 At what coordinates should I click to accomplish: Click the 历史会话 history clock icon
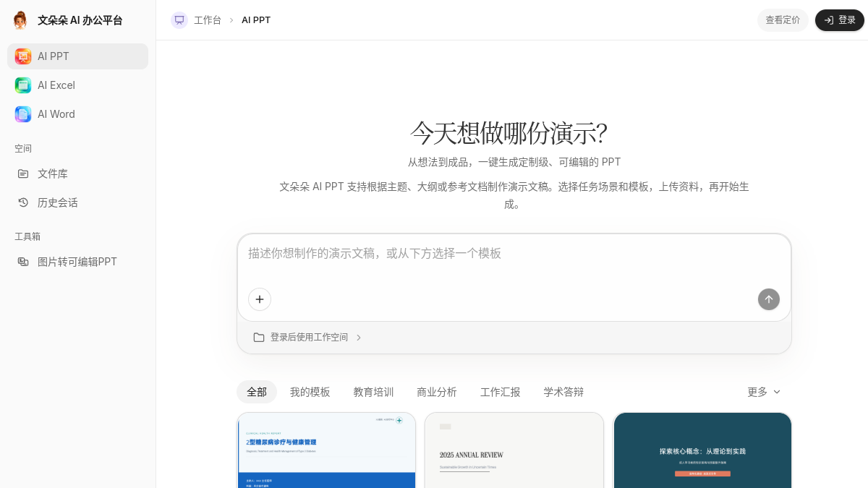point(23,202)
